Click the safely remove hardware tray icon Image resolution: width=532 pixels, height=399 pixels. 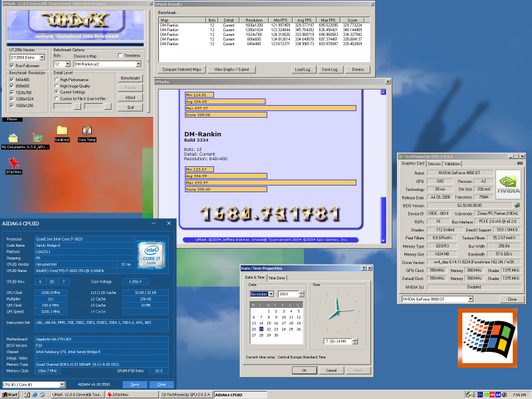tap(467, 394)
